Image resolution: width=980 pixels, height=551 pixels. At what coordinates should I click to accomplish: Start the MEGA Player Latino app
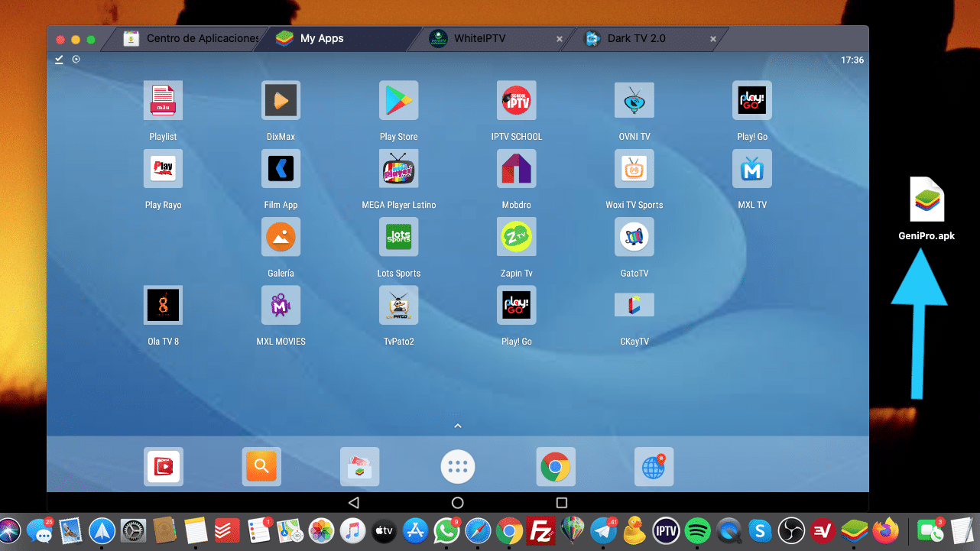pyautogui.click(x=398, y=168)
